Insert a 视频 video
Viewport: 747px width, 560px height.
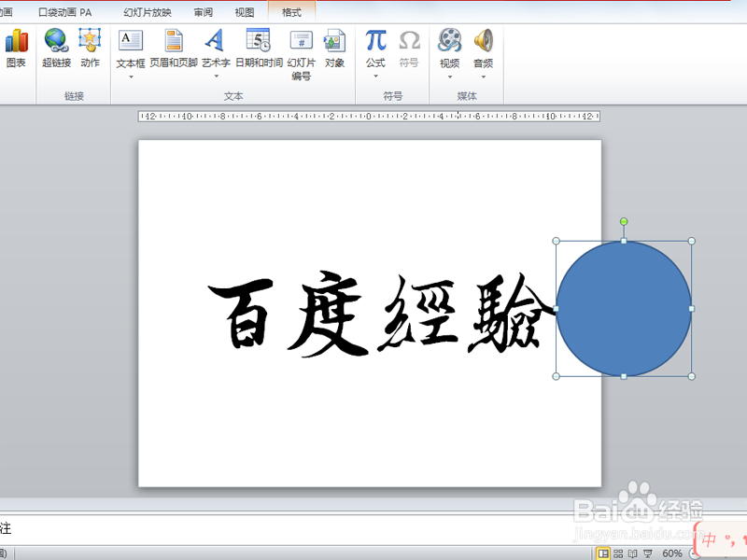tap(450, 48)
